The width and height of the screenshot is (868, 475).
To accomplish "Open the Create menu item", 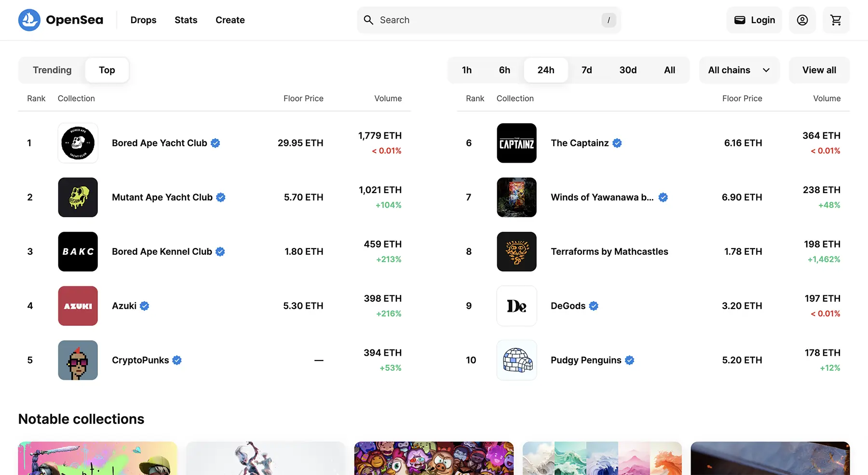I will click(230, 20).
